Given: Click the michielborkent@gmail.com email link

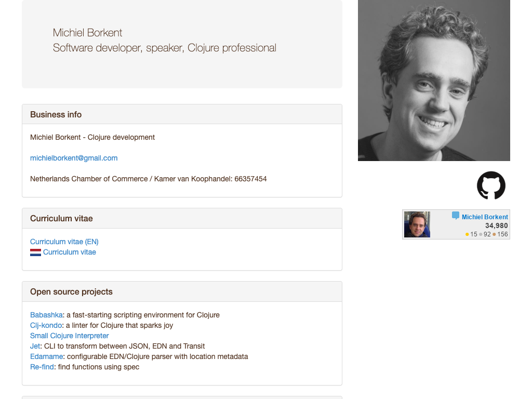Looking at the screenshot, I should tap(74, 158).
